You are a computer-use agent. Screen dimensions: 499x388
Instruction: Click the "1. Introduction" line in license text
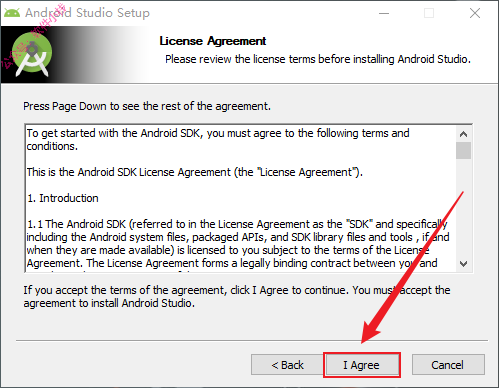63,198
